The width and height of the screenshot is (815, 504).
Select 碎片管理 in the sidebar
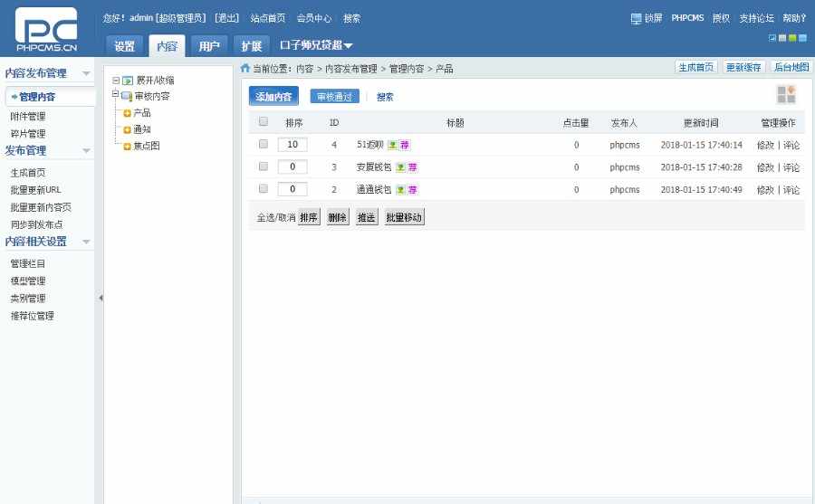pyautogui.click(x=28, y=134)
